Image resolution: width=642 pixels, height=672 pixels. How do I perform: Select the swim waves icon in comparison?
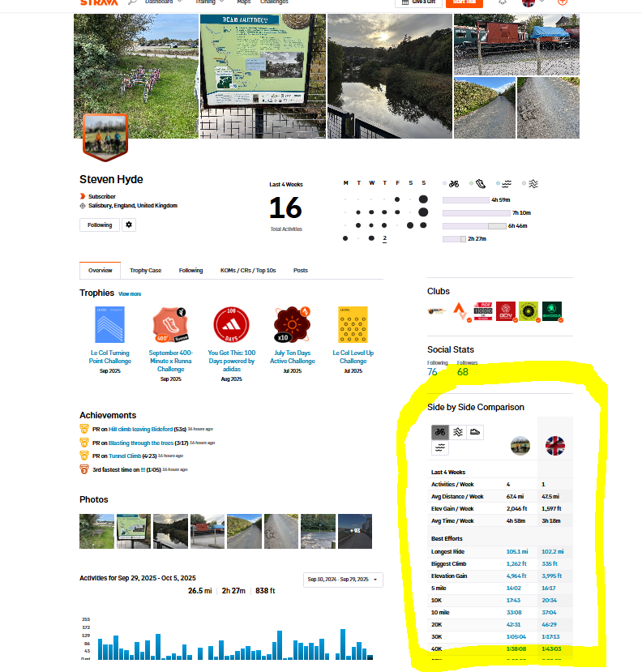[439, 447]
